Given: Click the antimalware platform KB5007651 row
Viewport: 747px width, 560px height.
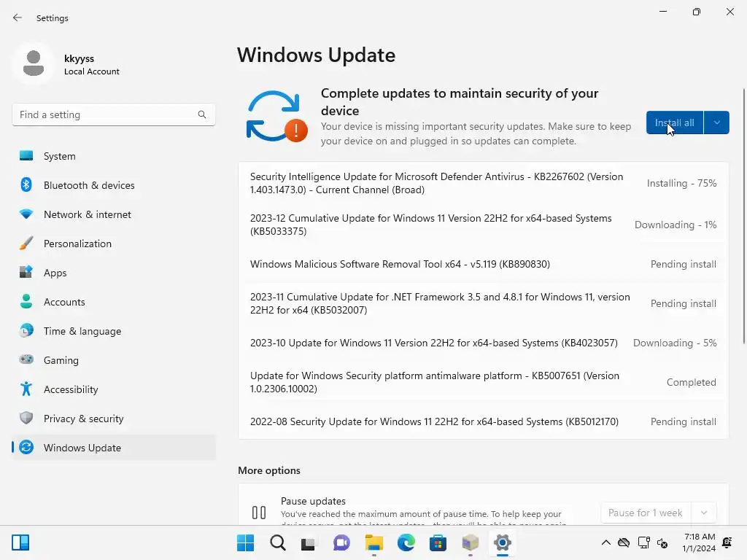Looking at the screenshot, I should tap(483, 382).
